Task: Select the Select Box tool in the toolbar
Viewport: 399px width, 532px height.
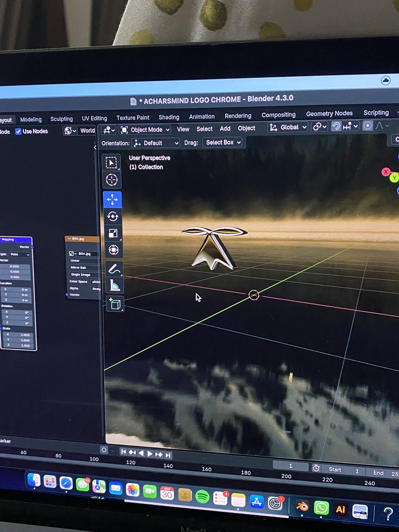Action: (112, 163)
